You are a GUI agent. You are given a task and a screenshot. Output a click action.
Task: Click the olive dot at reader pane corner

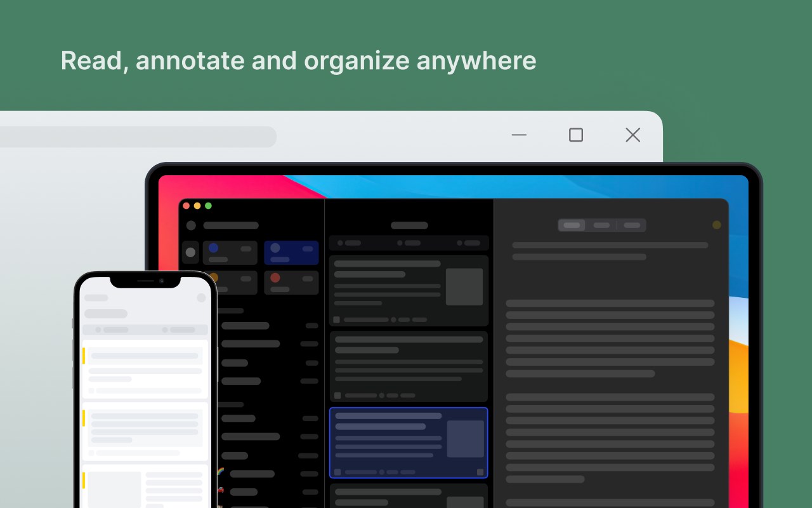(717, 225)
